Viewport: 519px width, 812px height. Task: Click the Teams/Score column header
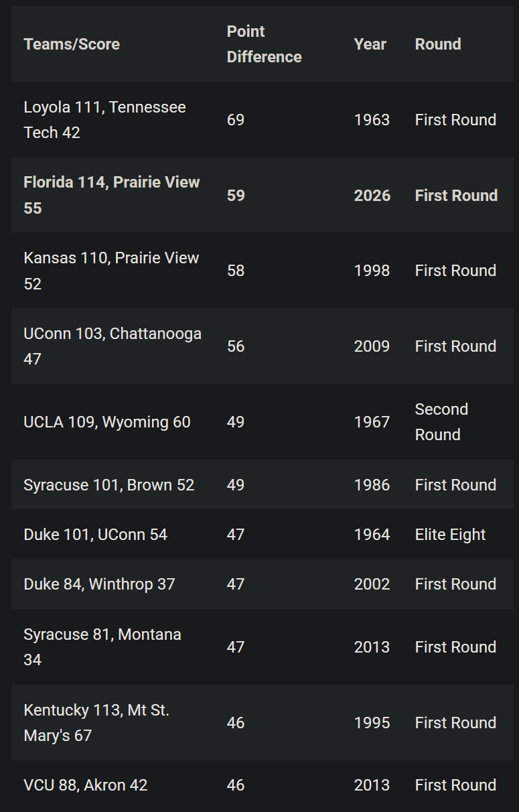[x=72, y=44]
